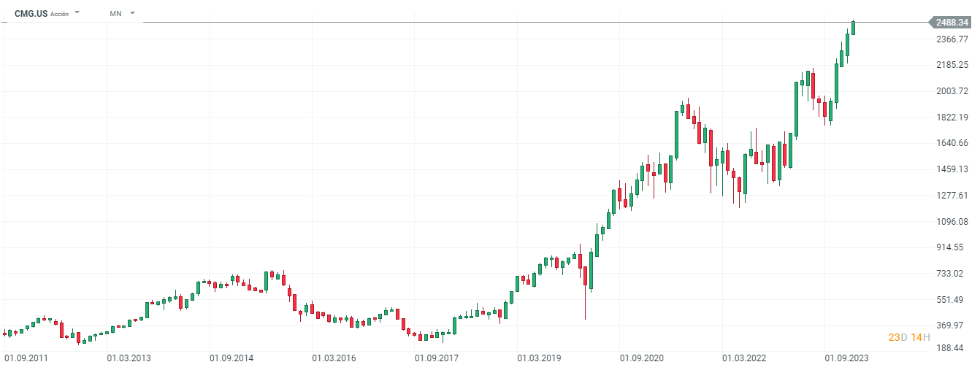Select the 914.55 price level

coord(953,247)
